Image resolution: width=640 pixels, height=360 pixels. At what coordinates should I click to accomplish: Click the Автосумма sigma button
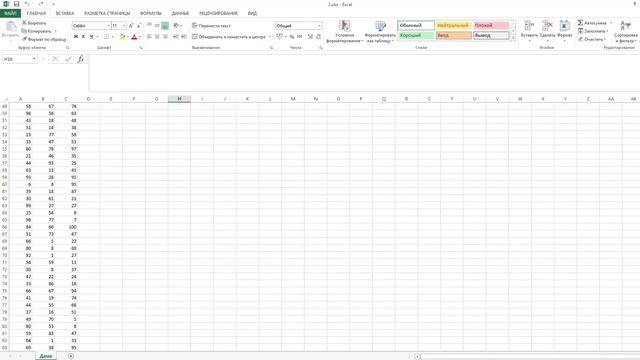[x=592, y=23]
